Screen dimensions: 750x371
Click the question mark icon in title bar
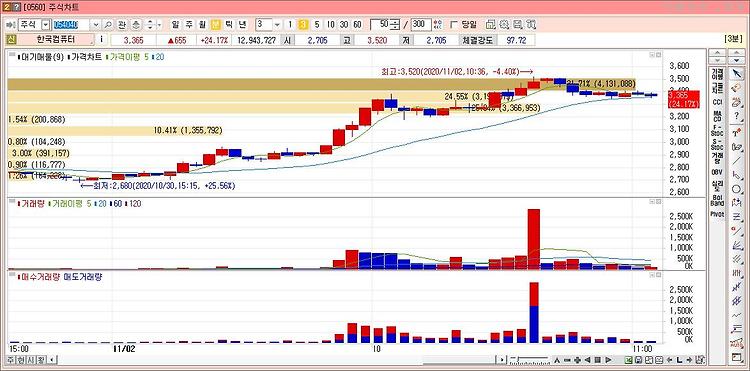[x=17, y=7]
